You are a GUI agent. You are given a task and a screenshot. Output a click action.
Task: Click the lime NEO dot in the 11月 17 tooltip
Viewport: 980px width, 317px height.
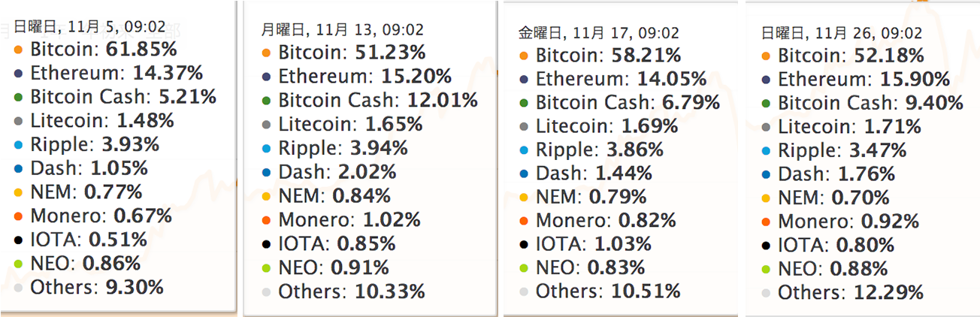[523, 267]
